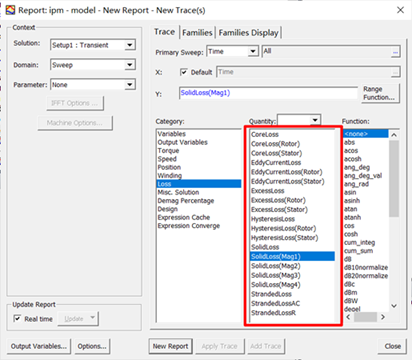Open the Parameter dropdown
This screenshot has width=412, height=360.
130,85
